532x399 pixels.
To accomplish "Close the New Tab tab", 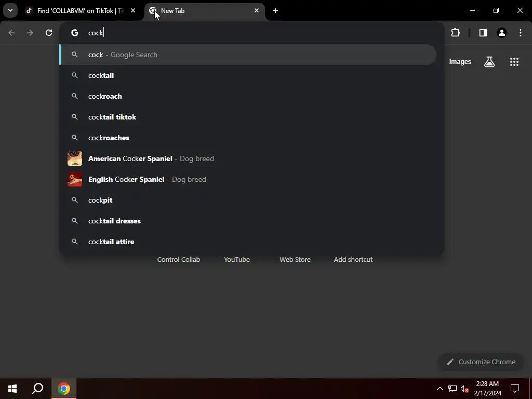I will click(x=257, y=10).
